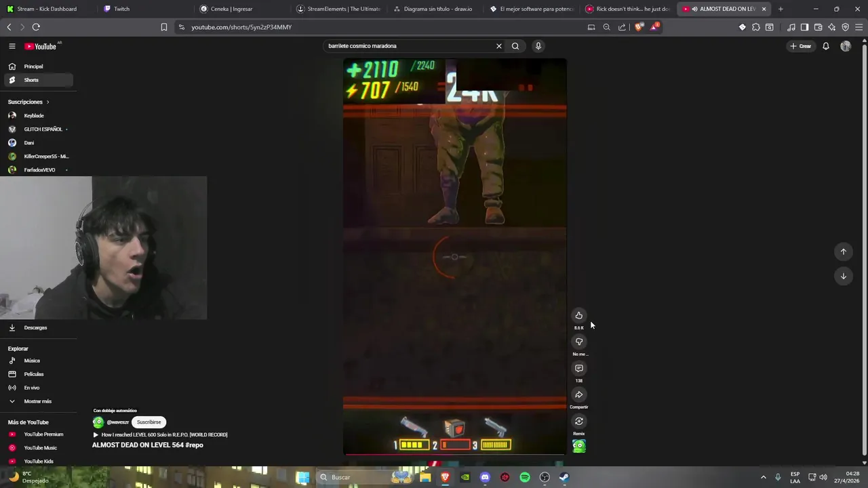Open YouTube Music link

tap(39, 448)
